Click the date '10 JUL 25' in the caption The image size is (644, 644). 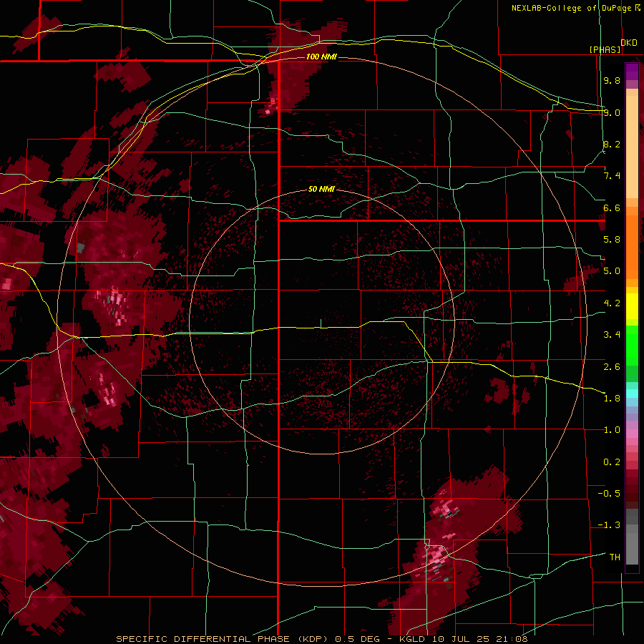coord(460,639)
